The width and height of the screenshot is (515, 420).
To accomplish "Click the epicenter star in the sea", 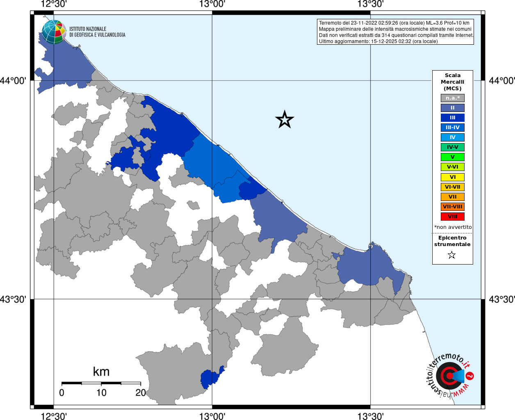I will 285,120.
